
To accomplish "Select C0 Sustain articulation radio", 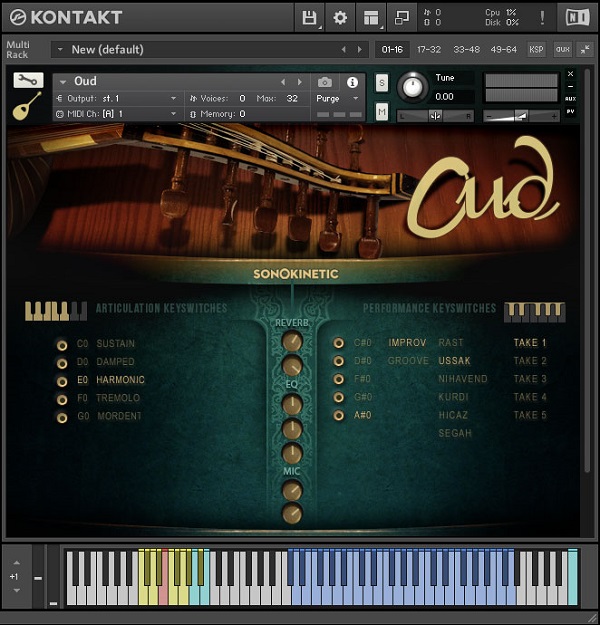I will click(62, 345).
